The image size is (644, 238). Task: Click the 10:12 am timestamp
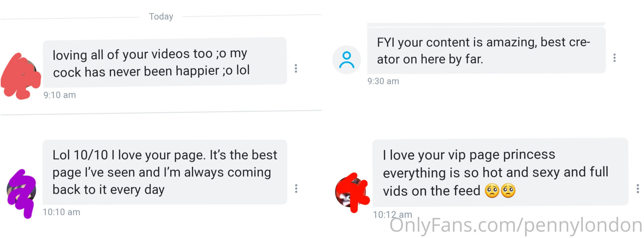point(392,214)
